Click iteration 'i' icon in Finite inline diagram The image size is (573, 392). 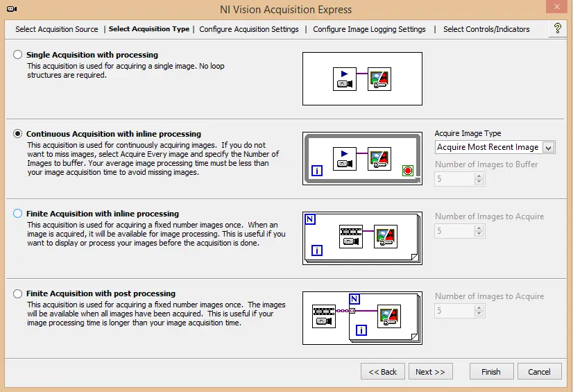(317, 250)
